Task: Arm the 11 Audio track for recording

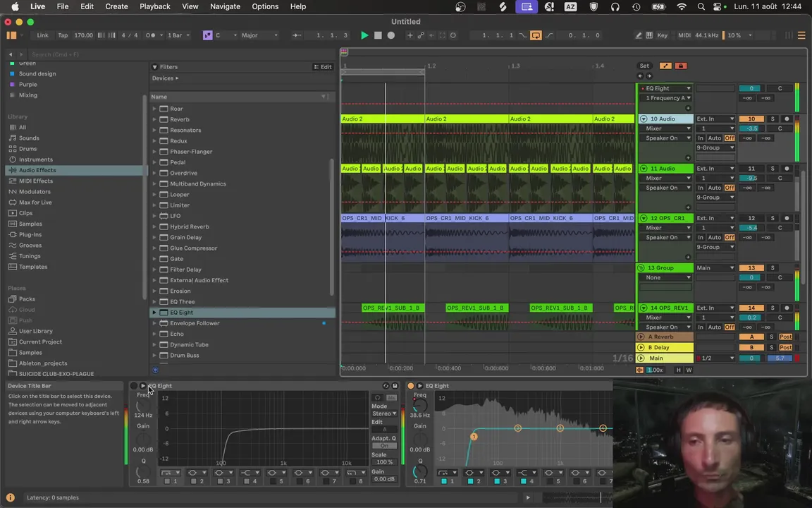Action: [787, 169]
